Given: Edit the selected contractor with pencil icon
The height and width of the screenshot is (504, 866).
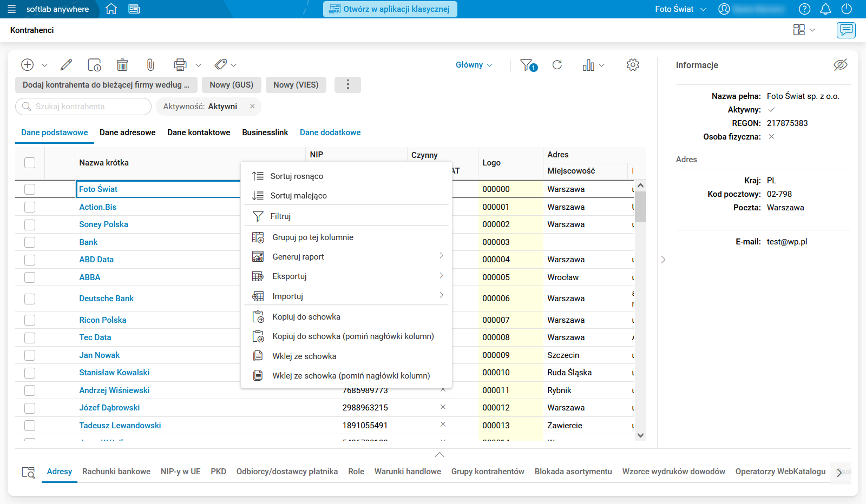Looking at the screenshot, I should pyautogui.click(x=66, y=65).
